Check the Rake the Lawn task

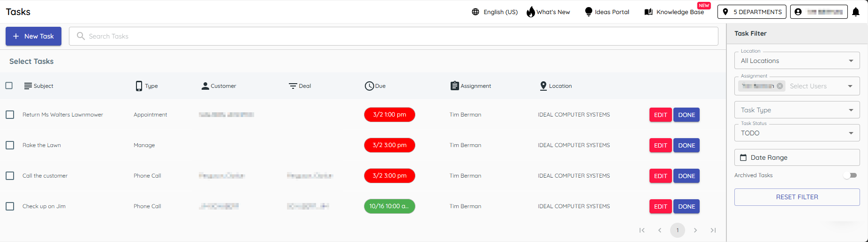[x=10, y=145]
